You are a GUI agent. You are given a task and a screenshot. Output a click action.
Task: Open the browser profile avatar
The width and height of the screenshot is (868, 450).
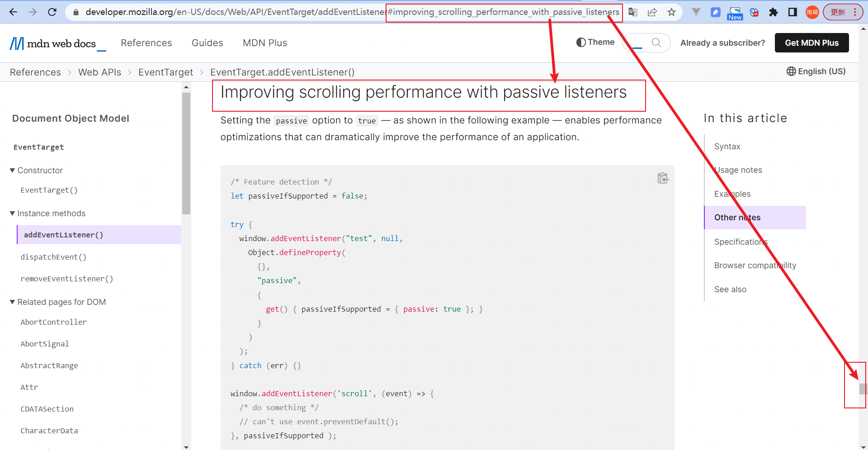coord(812,12)
